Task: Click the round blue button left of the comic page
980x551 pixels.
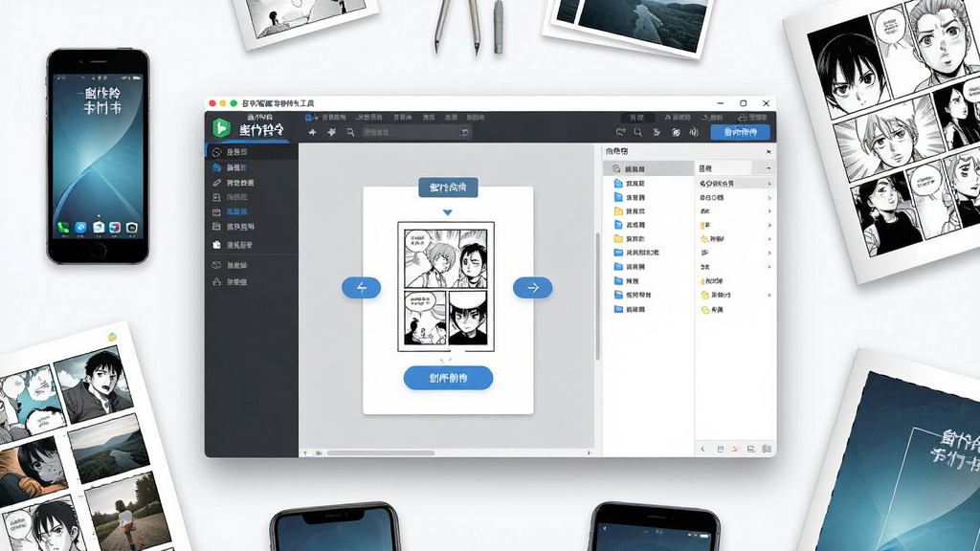Action: tap(361, 287)
